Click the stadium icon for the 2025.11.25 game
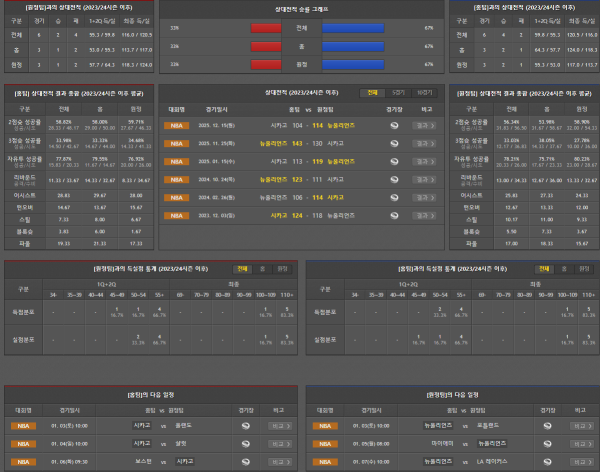The width and height of the screenshot is (600, 472). pyautogui.click(x=394, y=143)
